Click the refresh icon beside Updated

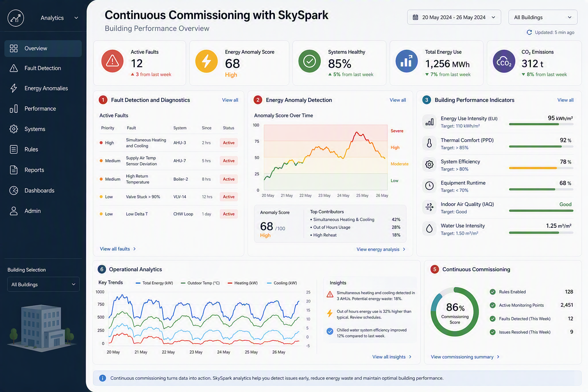(x=529, y=33)
